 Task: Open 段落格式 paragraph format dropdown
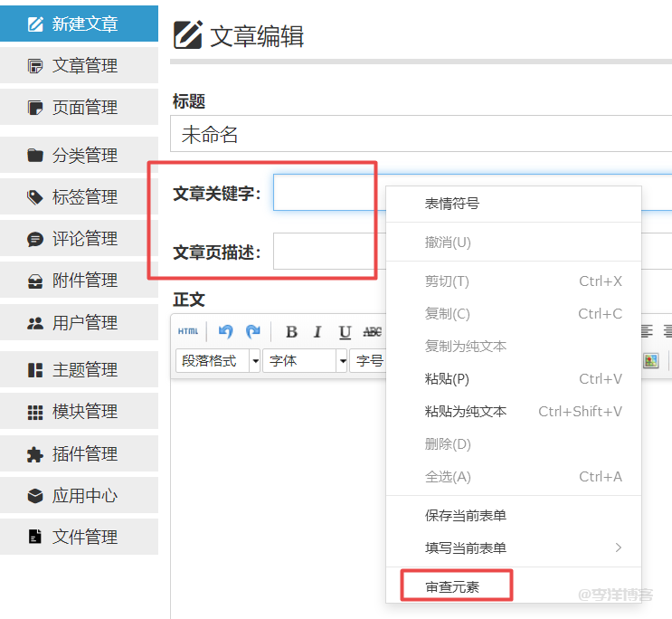pos(217,360)
